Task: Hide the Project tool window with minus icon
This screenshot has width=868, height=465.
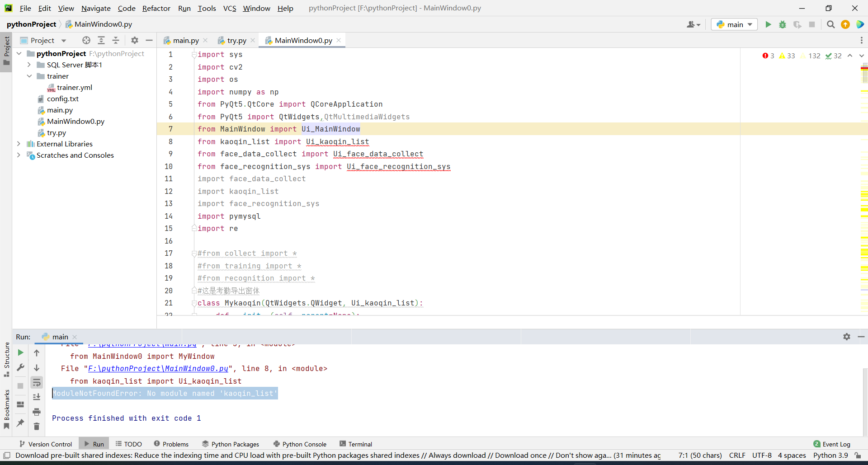Action: [x=149, y=40]
